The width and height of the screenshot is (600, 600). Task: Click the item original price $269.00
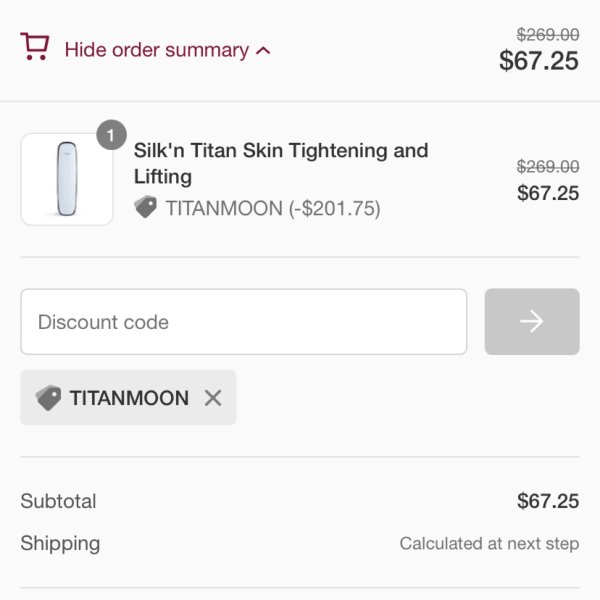(548, 167)
